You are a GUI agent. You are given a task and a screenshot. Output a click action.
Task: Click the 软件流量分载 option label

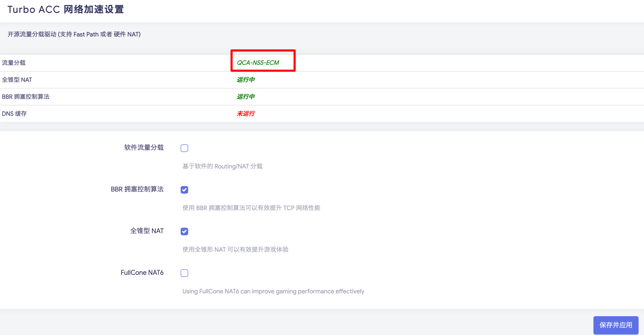(144, 148)
